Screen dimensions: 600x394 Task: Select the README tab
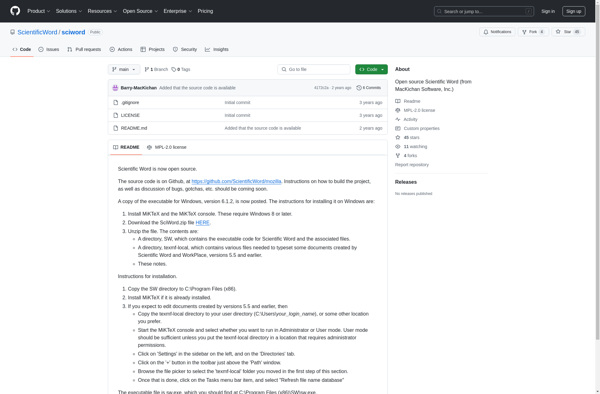tap(126, 147)
